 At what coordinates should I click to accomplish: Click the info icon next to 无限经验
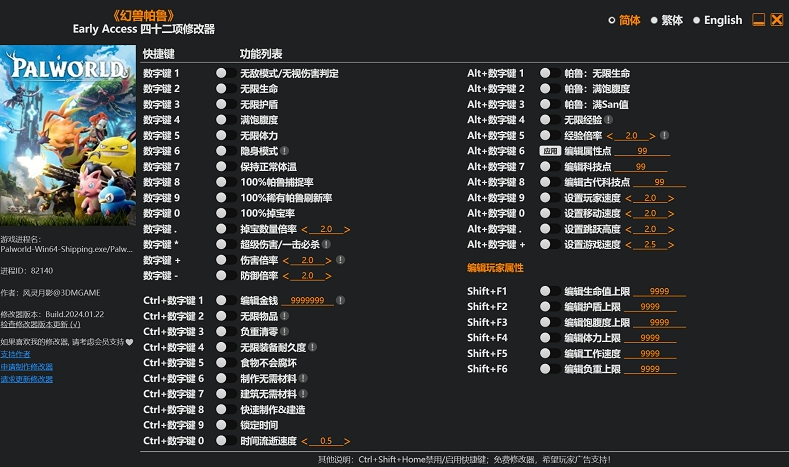coord(608,120)
